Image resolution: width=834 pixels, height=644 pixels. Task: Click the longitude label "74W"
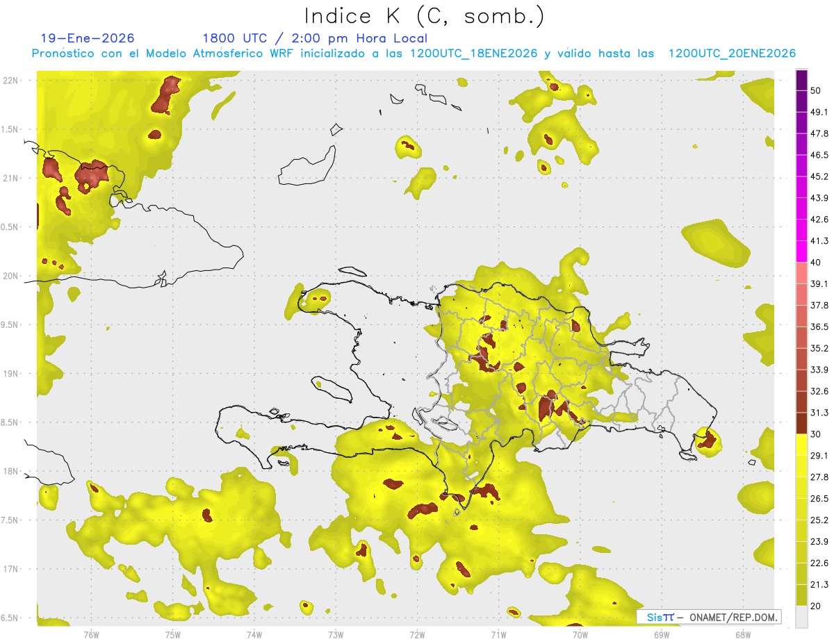point(254,634)
